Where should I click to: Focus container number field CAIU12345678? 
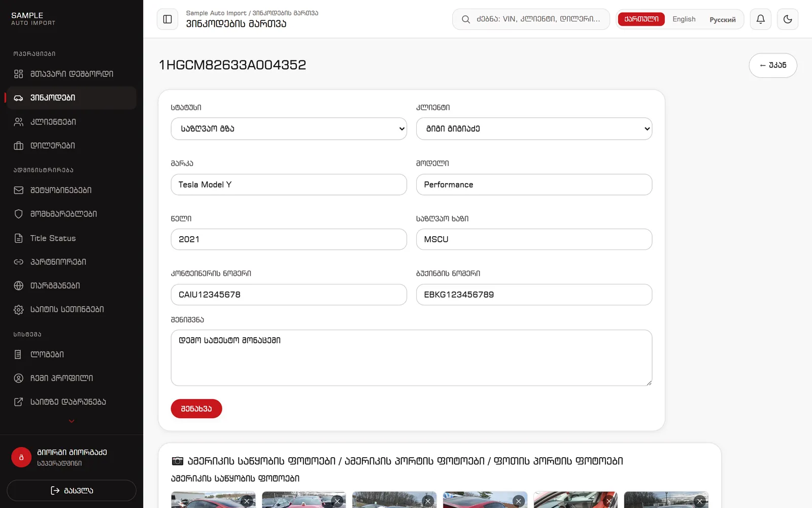pyautogui.click(x=289, y=295)
